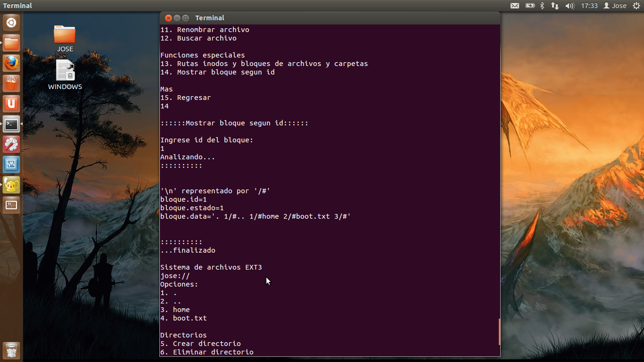Open Ubuntu One from launcher

(11, 104)
